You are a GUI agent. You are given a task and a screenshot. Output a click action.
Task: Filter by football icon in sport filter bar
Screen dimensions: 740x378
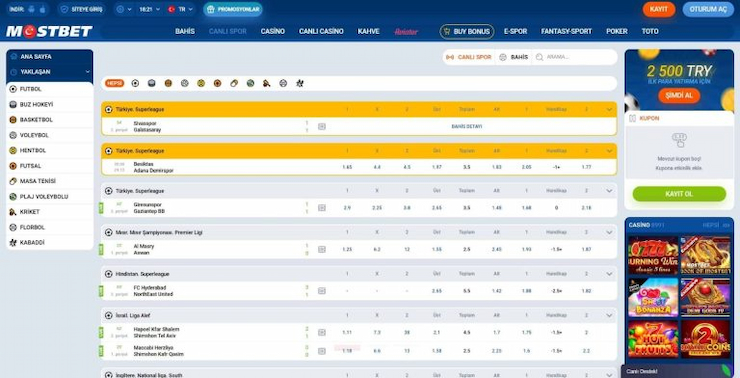point(135,83)
